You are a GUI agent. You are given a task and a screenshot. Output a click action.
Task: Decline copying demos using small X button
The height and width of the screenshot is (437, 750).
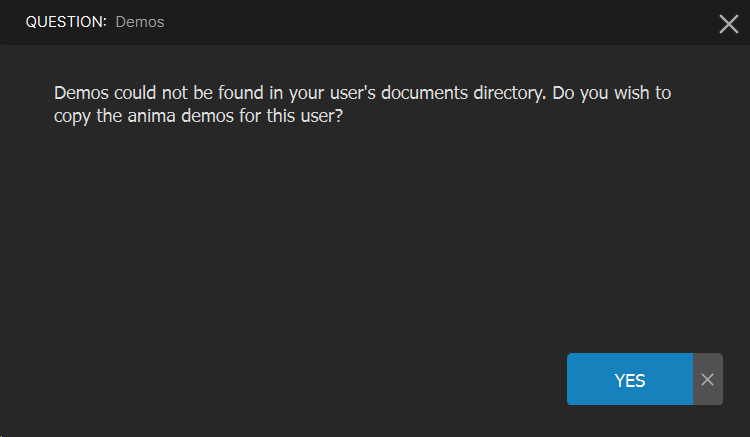[707, 379]
